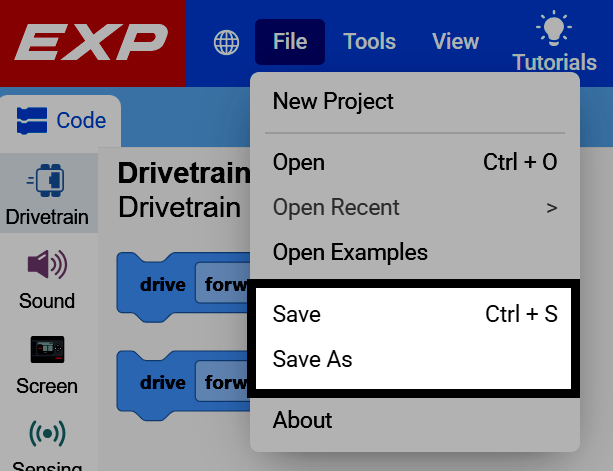Image resolution: width=613 pixels, height=471 pixels.
Task: Choose New Project from File menu
Action: [415, 102]
